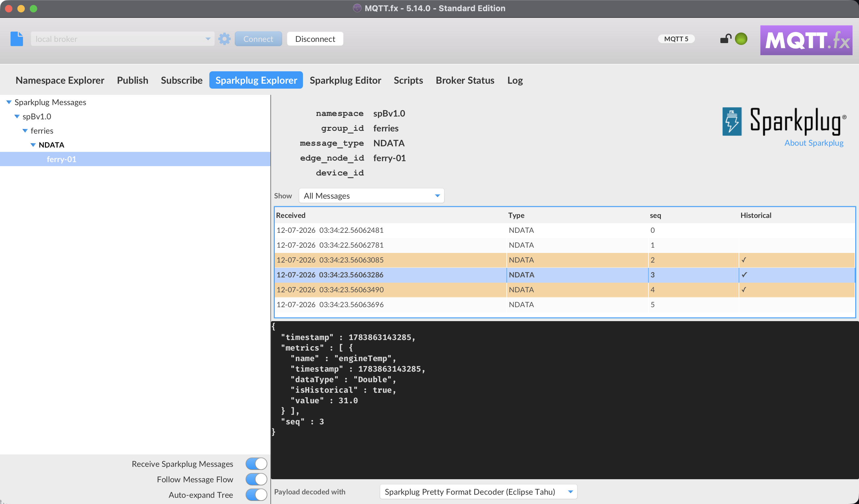Click "seq" : 3 line in payload

coord(302,422)
